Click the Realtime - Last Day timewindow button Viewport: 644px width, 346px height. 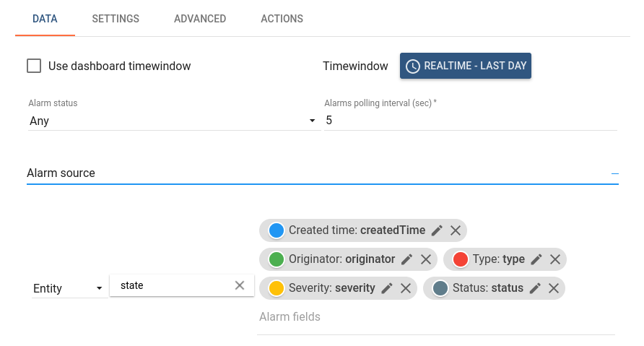466,66
